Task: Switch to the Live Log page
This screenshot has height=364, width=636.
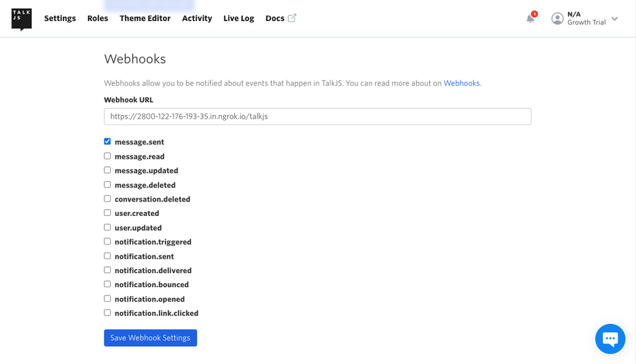Action: pos(238,18)
